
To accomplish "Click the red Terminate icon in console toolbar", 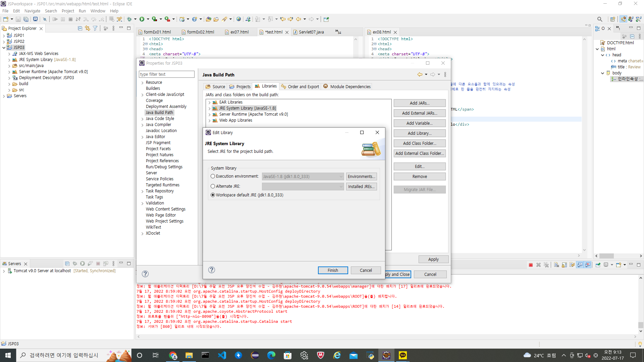I will tap(531, 265).
